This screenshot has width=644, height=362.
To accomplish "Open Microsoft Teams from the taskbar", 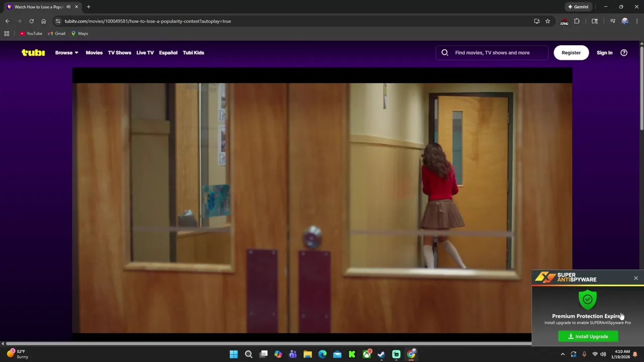I will point(293,354).
